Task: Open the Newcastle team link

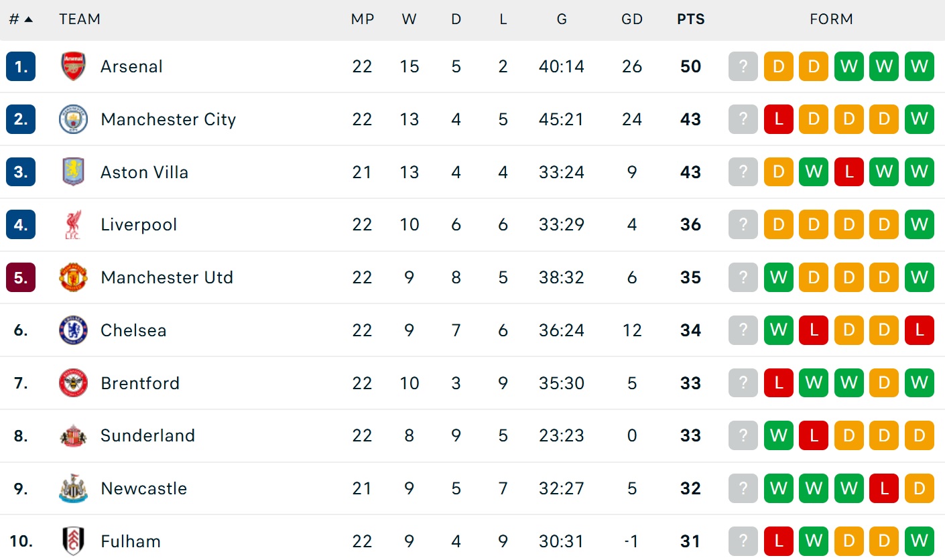Action: click(x=143, y=488)
